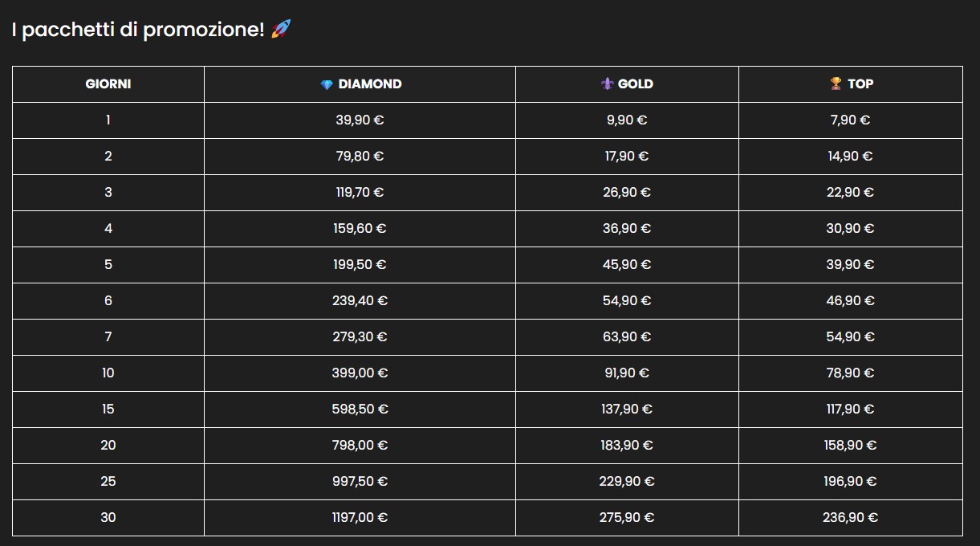The width and height of the screenshot is (980, 546).
Task: Select the 9,90 € Gold price
Action: tap(627, 120)
